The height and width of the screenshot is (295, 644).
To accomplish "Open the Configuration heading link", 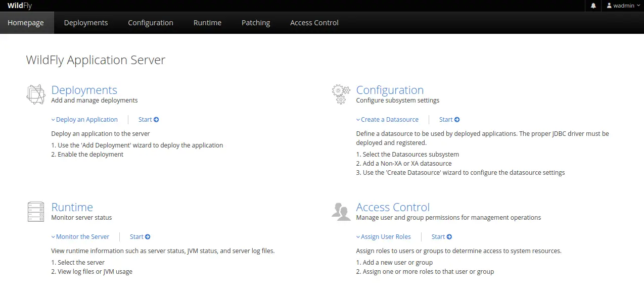I will click(390, 90).
